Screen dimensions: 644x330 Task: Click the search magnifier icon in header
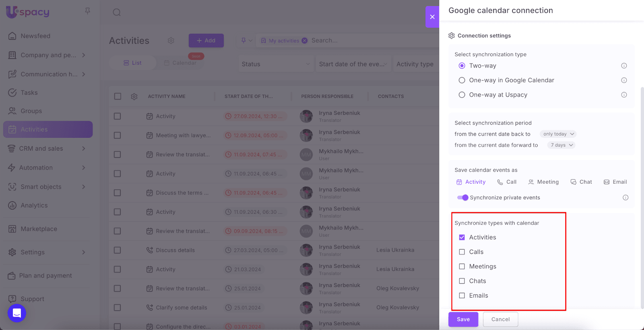click(x=117, y=12)
